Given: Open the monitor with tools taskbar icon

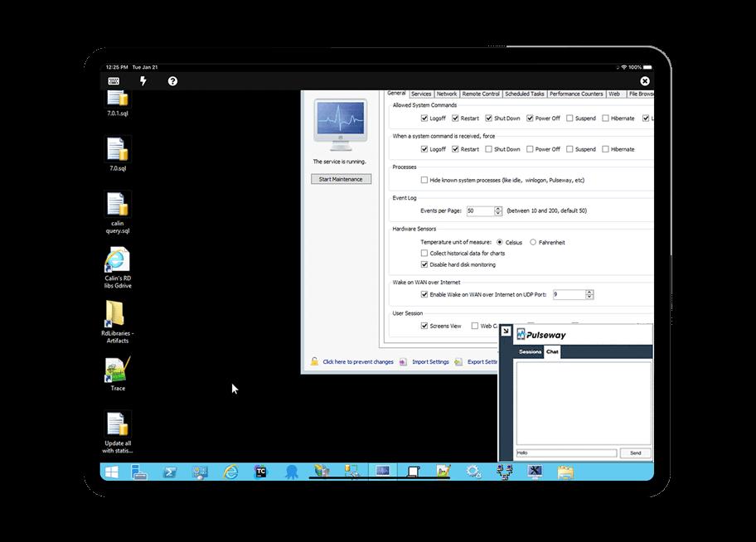Looking at the screenshot, I should (x=535, y=472).
